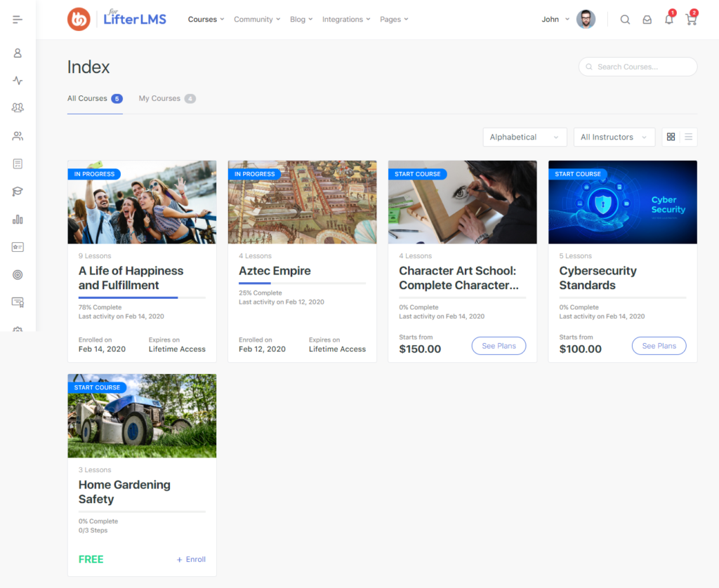The height and width of the screenshot is (588, 719).
Task: Open the graduation cap Courses icon in sidebar
Action: (18, 191)
